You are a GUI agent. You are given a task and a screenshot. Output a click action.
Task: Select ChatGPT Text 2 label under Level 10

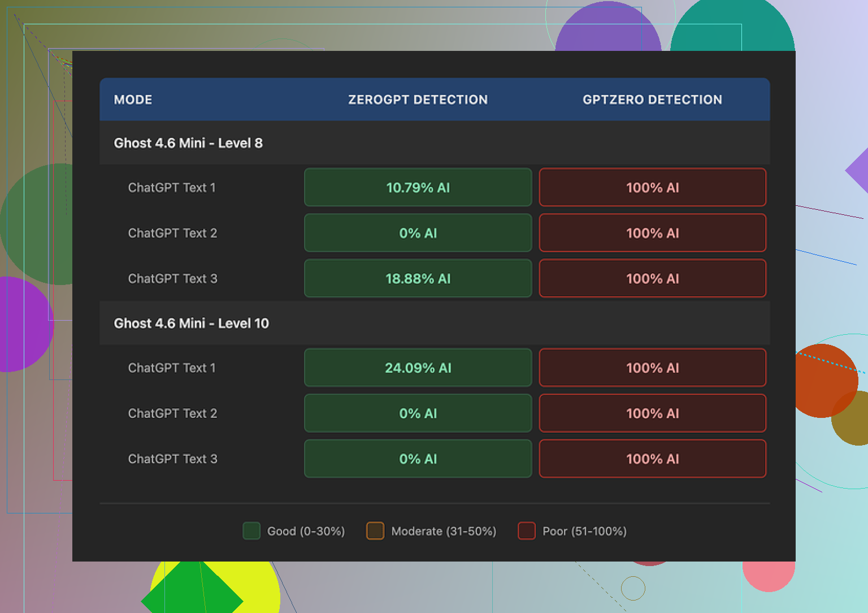click(172, 413)
